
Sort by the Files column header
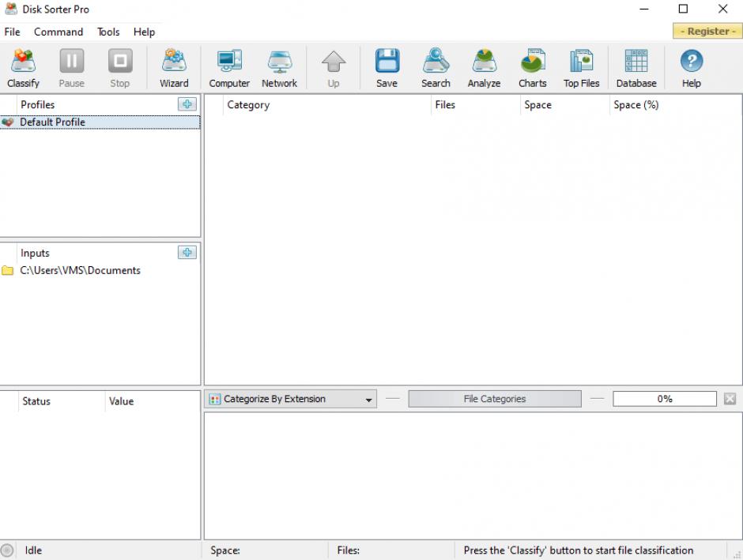tap(476, 104)
